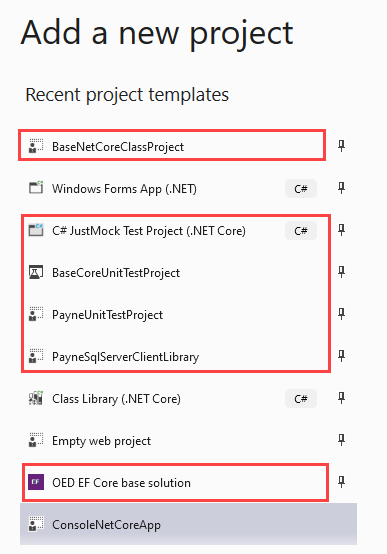Click the JustMock Test Project template icon
The image size is (387, 554).
[x=36, y=230]
